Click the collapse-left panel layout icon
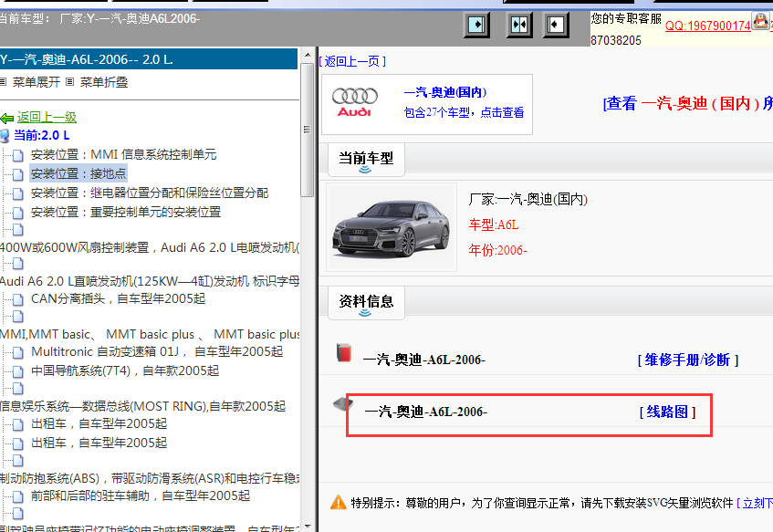Image resolution: width=773 pixels, height=532 pixels. coord(556,25)
